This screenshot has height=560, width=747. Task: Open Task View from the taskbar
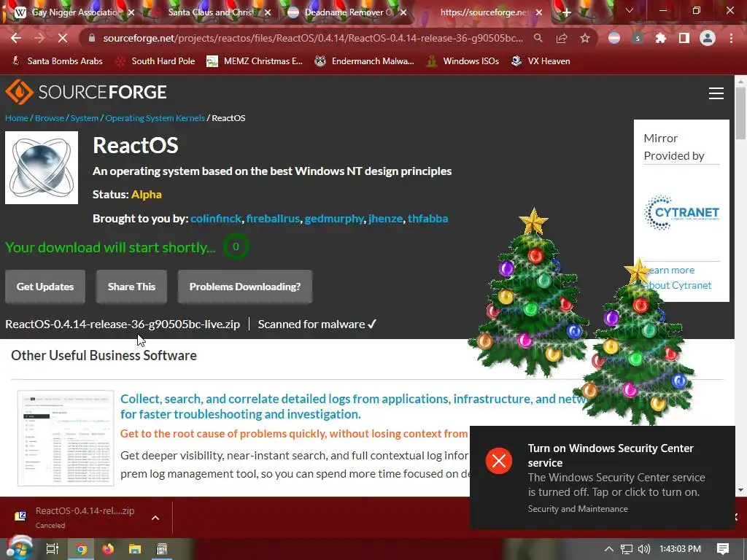(52, 549)
